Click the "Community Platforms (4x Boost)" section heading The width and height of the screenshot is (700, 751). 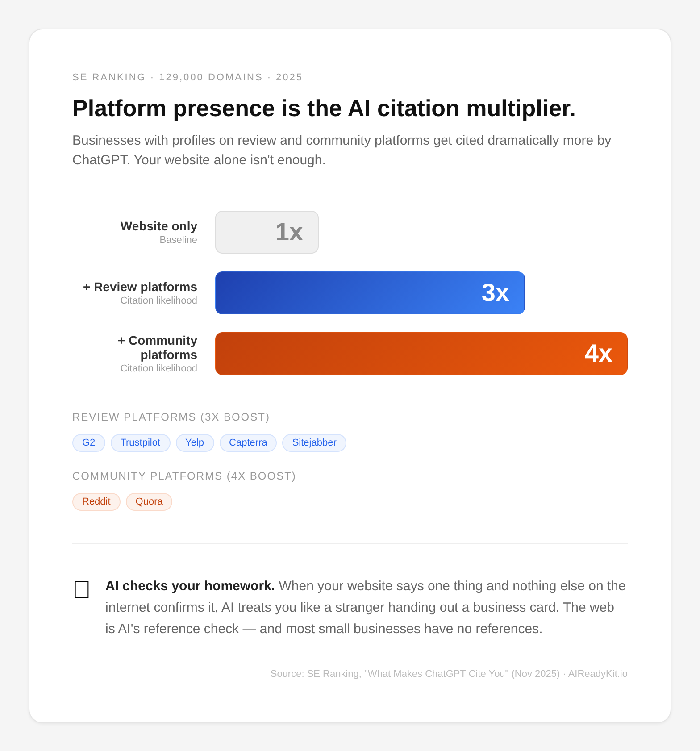point(184,476)
